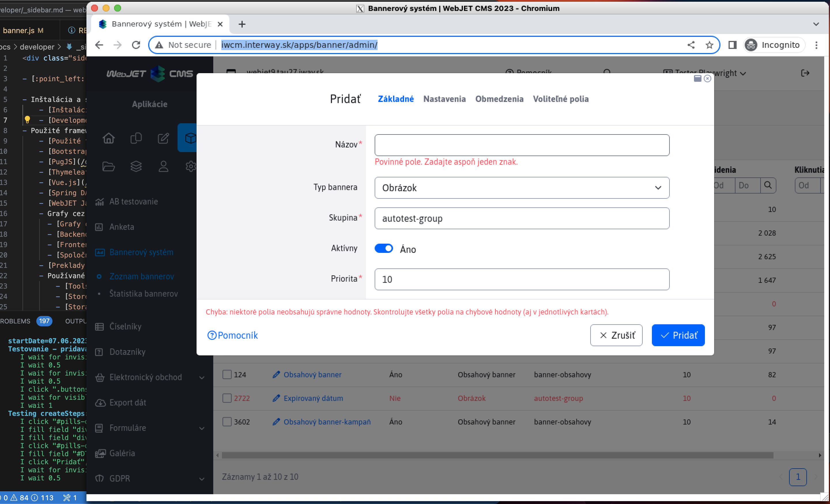This screenshot has width=830, height=504.
Task: Expand the Formuláre sidebar section
Action: pyautogui.click(x=201, y=428)
